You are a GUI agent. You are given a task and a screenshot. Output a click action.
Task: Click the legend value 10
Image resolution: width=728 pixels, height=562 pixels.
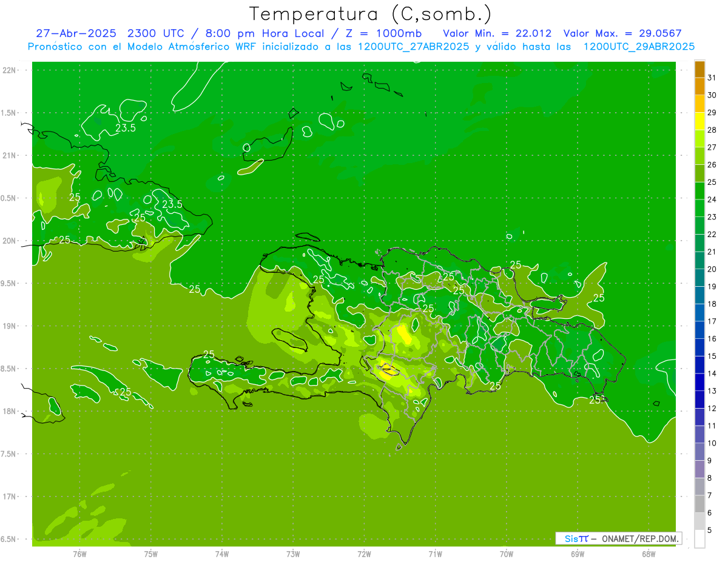tap(712, 443)
